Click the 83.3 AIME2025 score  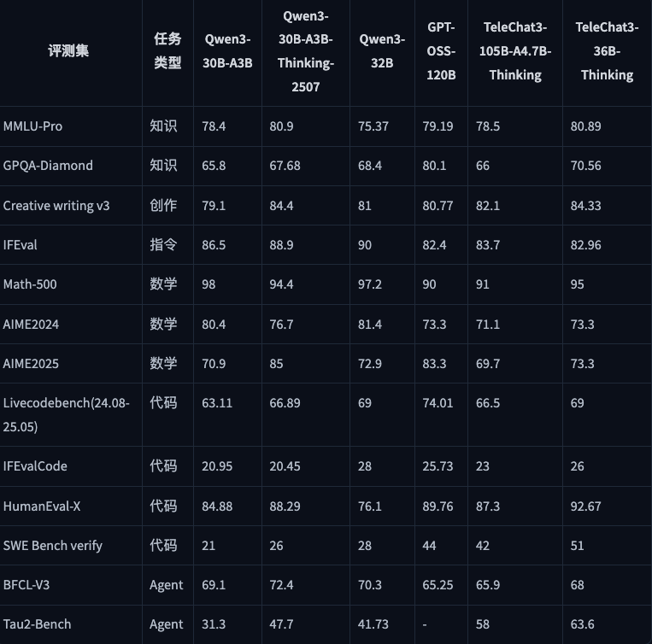[435, 364]
